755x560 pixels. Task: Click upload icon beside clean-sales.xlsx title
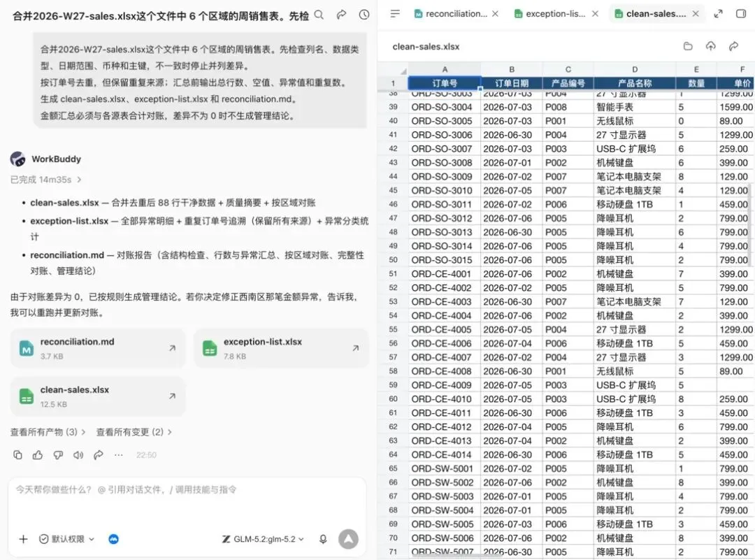click(711, 46)
